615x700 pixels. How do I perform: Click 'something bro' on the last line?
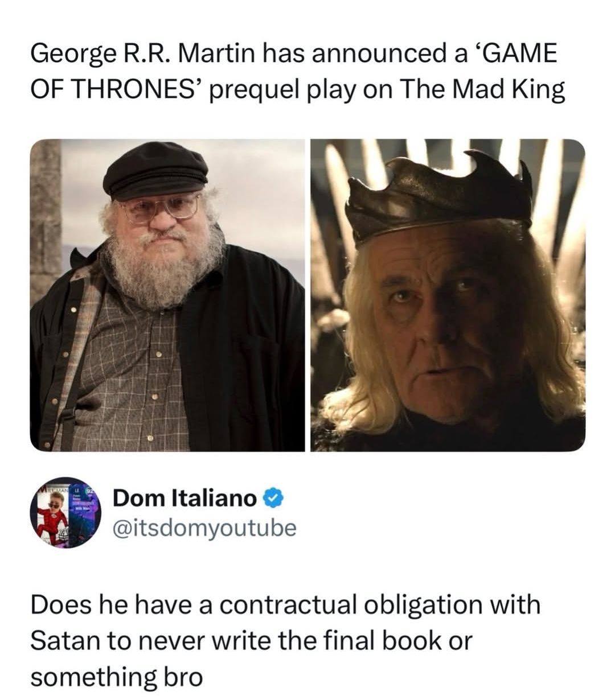pyautogui.click(x=116, y=677)
